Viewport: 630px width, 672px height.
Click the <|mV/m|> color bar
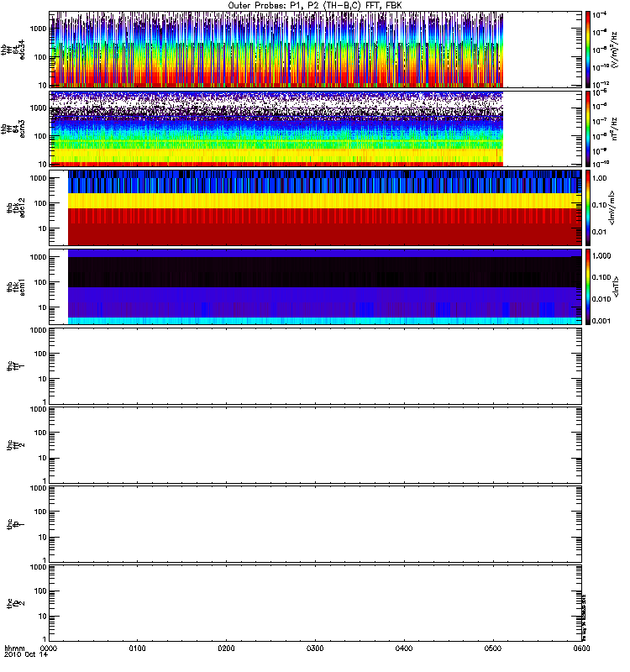pos(588,207)
